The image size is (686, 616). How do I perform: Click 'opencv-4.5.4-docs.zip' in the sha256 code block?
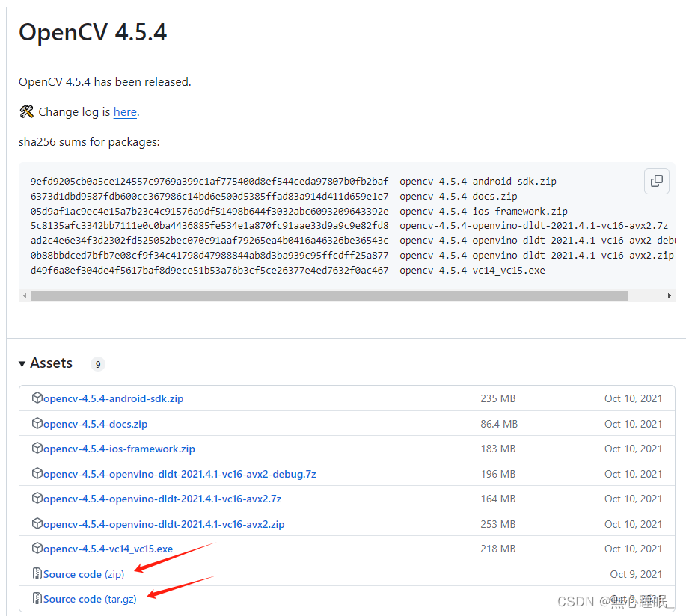458,197
